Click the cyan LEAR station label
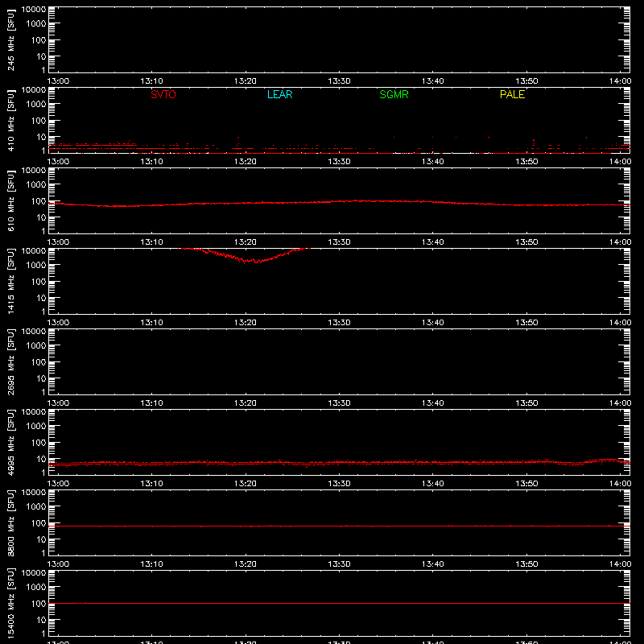Screen dimensions: 644x644 tap(279, 94)
